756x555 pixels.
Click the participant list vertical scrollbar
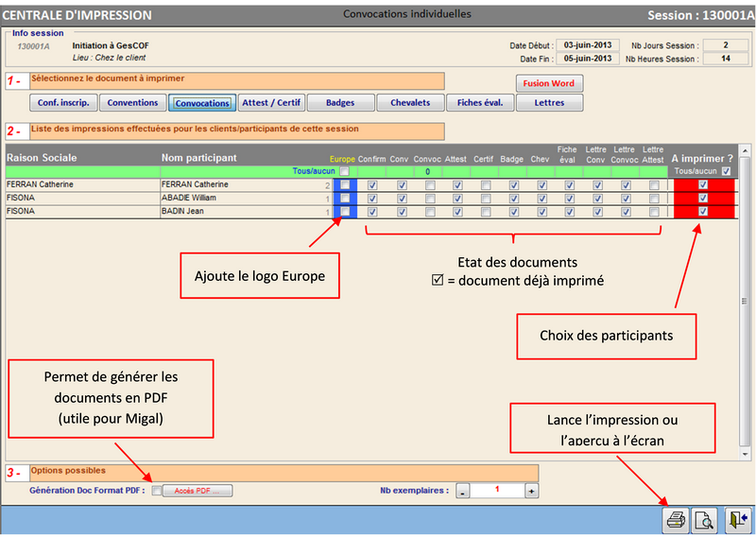tap(746, 303)
